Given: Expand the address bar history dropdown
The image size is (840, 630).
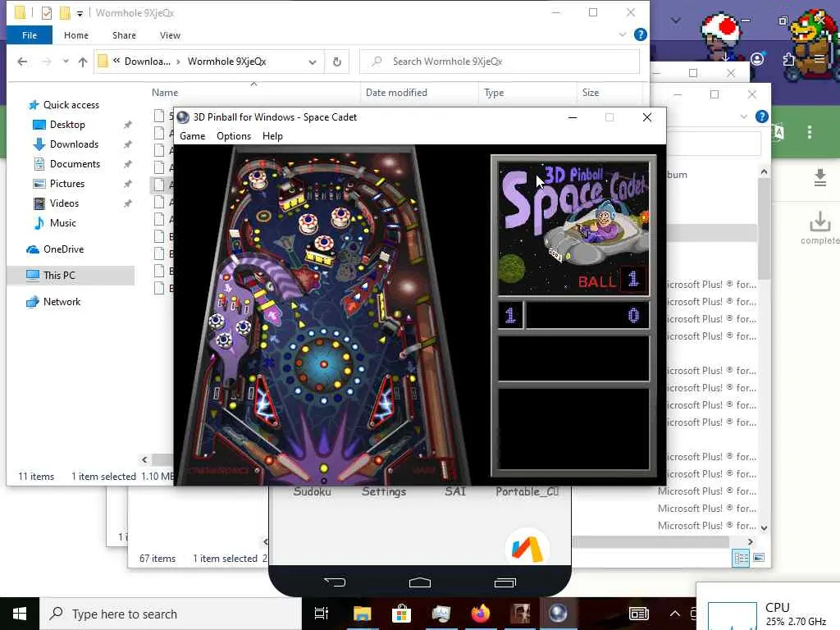Looking at the screenshot, I should pyautogui.click(x=313, y=62).
